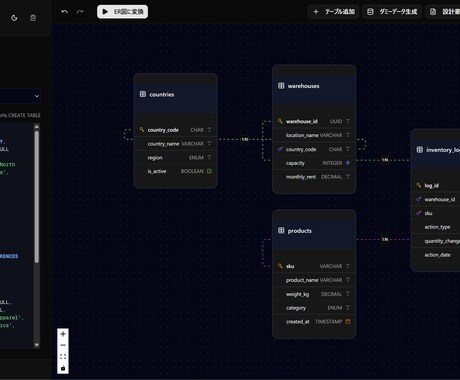Click the SQL editor scrollbar up arrow
This screenshot has height=380, width=460.
coord(37,127)
